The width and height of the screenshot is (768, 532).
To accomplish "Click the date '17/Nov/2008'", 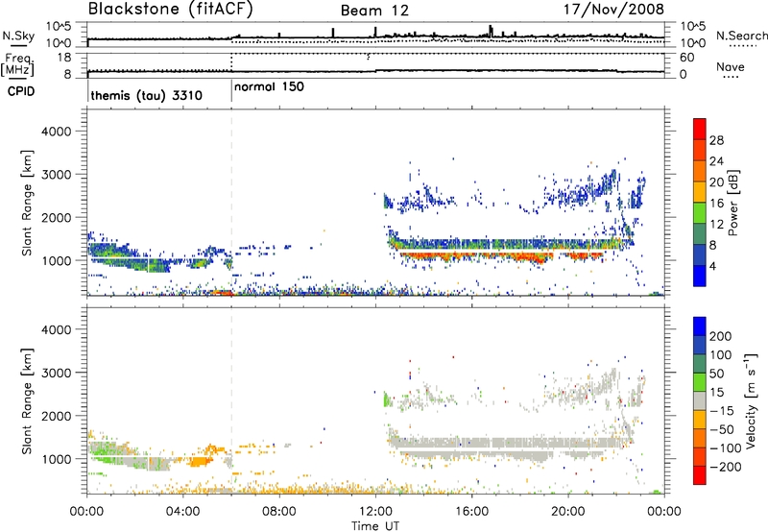I will [613, 9].
